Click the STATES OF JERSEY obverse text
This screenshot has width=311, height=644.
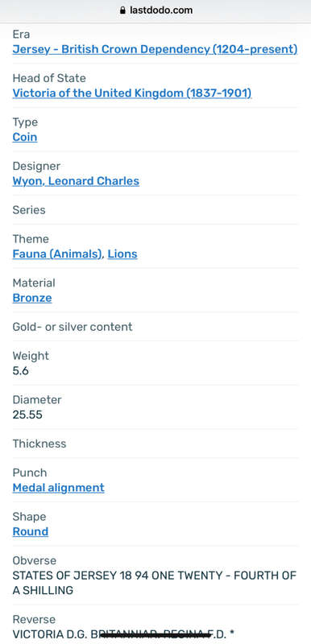pos(155,583)
